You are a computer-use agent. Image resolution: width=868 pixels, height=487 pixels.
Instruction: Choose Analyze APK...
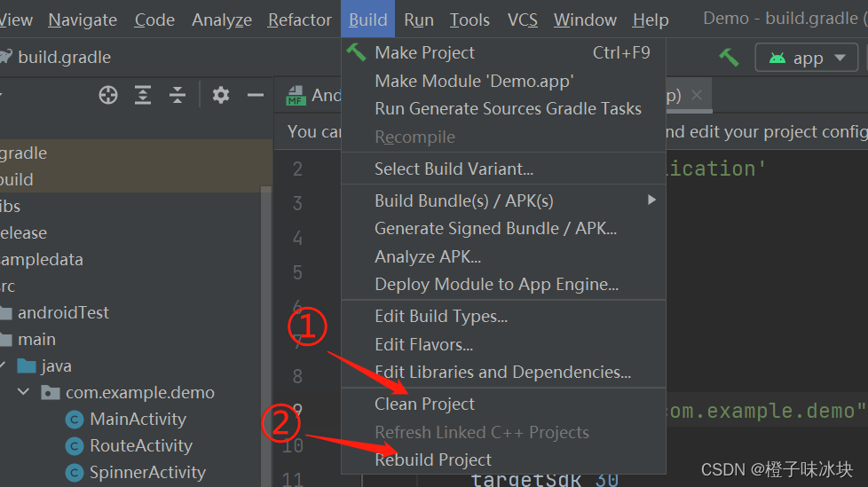(503, 256)
